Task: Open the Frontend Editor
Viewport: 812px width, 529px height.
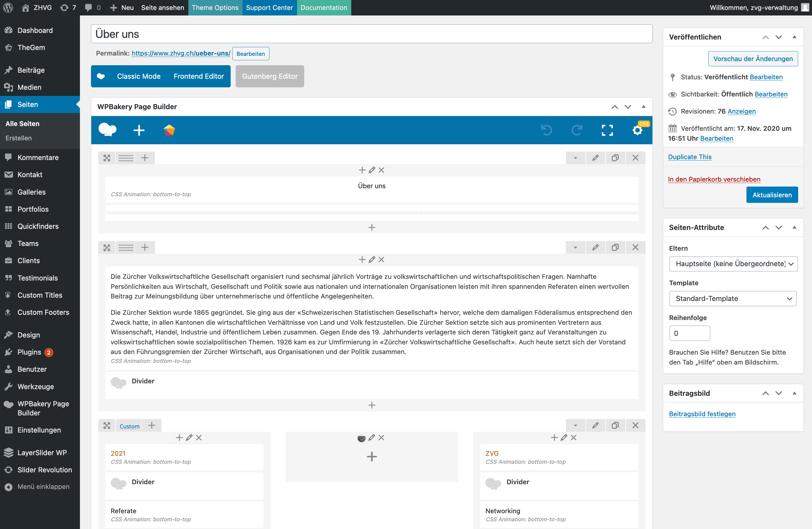Action: point(199,76)
